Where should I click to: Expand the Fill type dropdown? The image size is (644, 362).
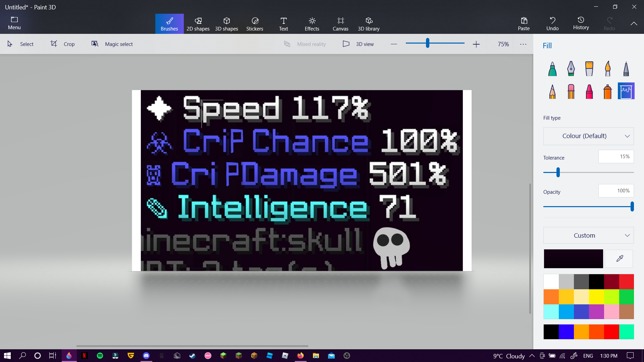pos(588,136)
